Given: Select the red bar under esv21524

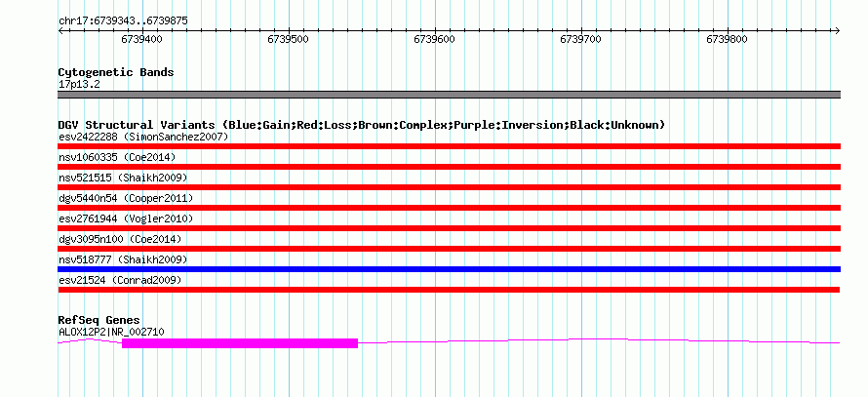Looking at the screenshot, I should pos(449,290).
